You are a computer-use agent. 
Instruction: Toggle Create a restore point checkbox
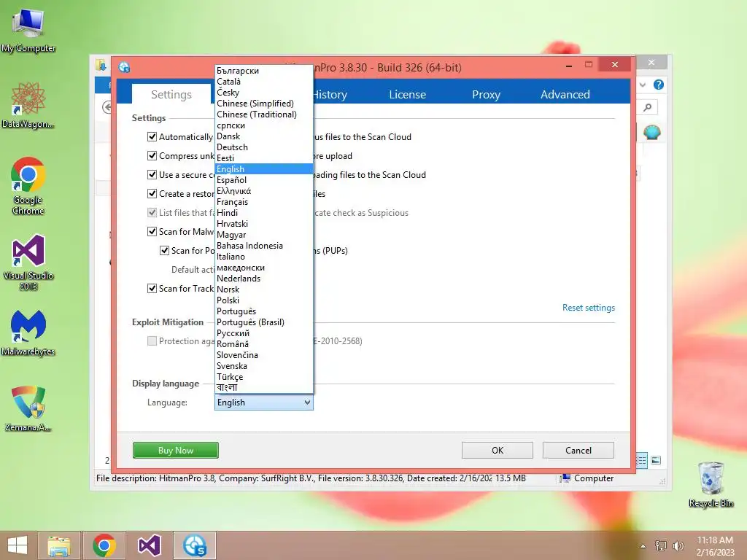click(152, 194)
